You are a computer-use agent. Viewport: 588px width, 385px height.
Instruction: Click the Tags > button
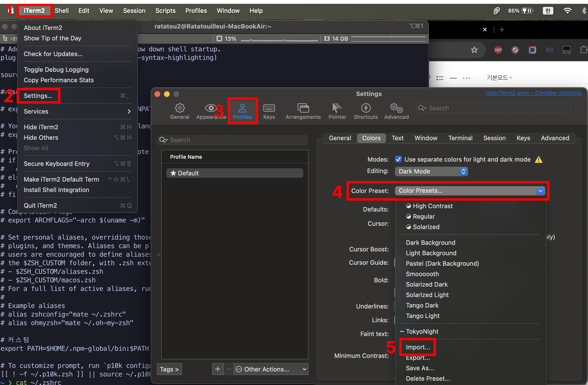[x=169, y=369]
